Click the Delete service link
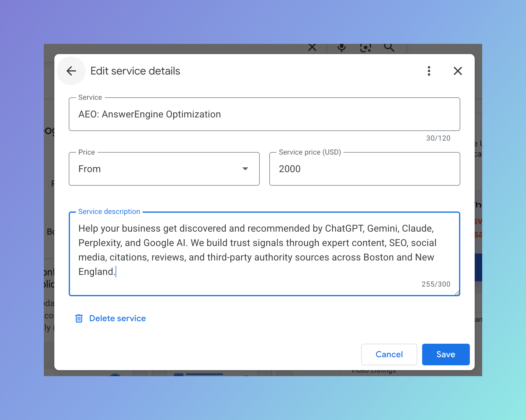Screen dimensions: 526x420 (x=117, y=318)
